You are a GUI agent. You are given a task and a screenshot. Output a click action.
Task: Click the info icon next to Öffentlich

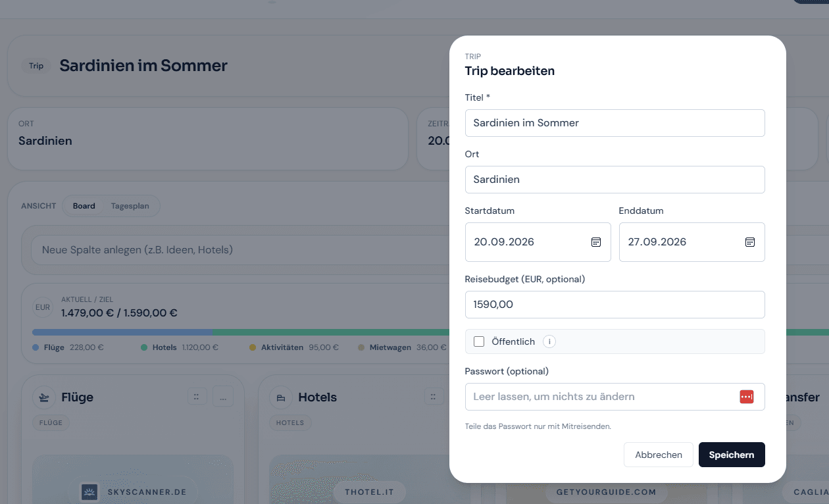point(549,341)
